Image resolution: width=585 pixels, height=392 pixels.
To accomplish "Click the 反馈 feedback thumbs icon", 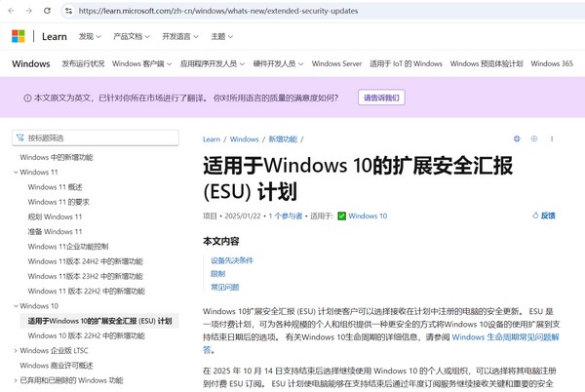I will 535,216.
